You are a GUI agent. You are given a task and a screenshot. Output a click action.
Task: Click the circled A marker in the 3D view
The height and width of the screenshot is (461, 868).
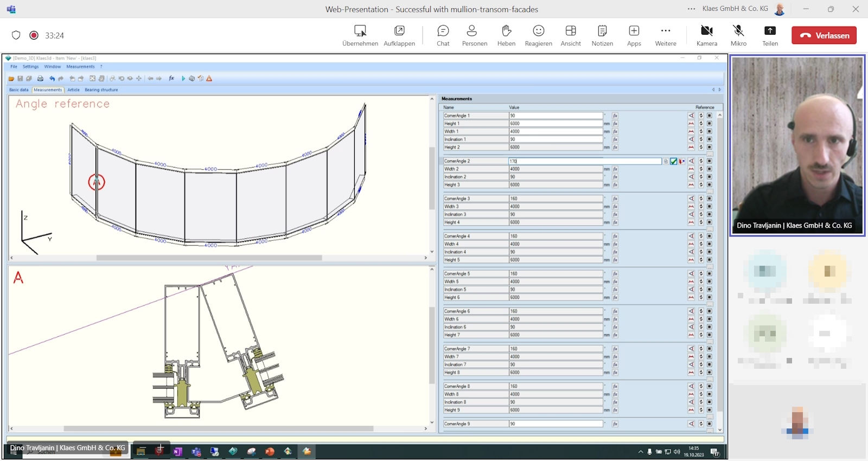tap(97, 182)
